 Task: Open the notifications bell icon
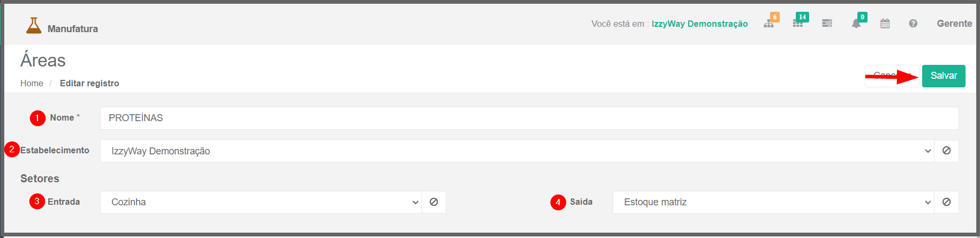click(856, 24)
